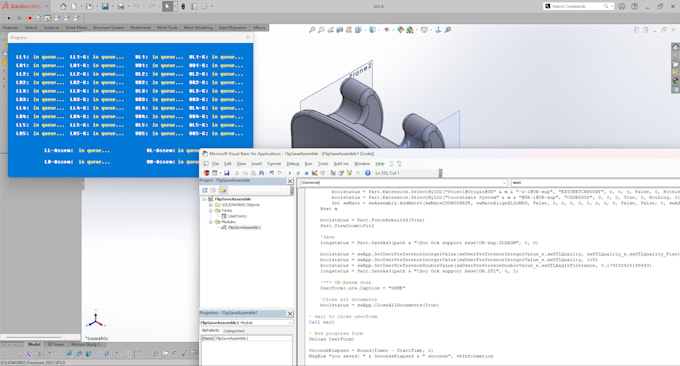Click the SolidWorks Open document icon
Image resolution: width=680 pixels, height=366 pixels.
click(89, 7)
